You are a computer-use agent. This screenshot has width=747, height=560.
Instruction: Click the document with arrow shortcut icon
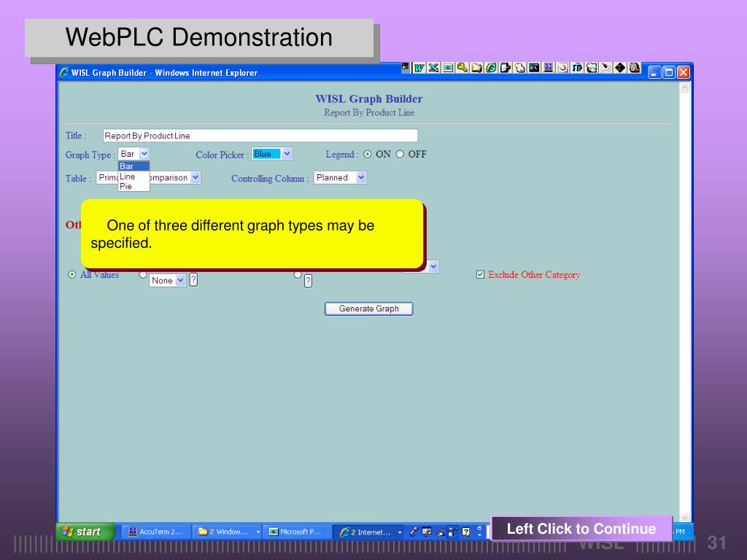(x=505, y=68)
